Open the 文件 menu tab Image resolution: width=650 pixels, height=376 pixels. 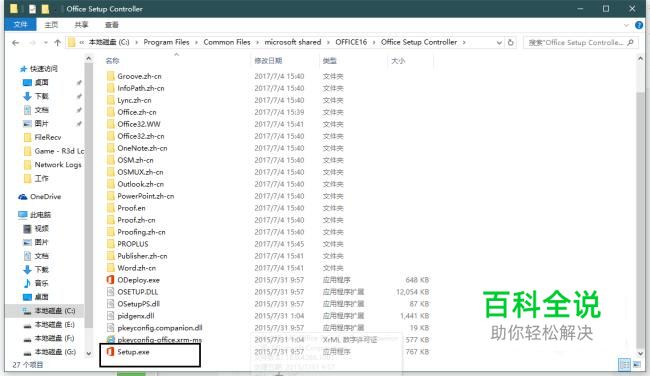pyautogui.click(x=20, y=24)
